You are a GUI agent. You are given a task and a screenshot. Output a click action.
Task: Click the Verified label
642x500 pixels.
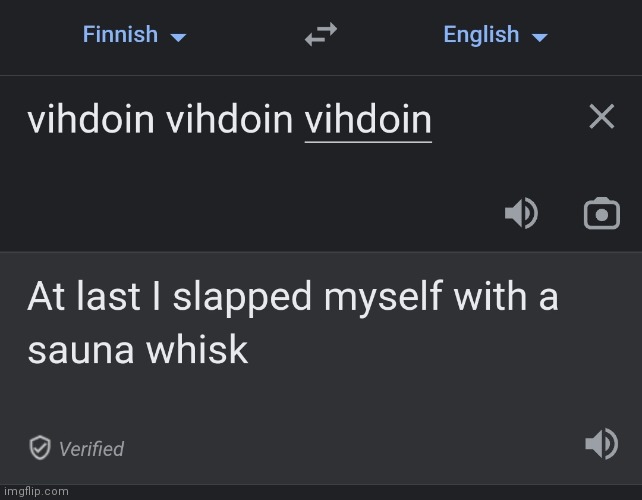(91, 449)
